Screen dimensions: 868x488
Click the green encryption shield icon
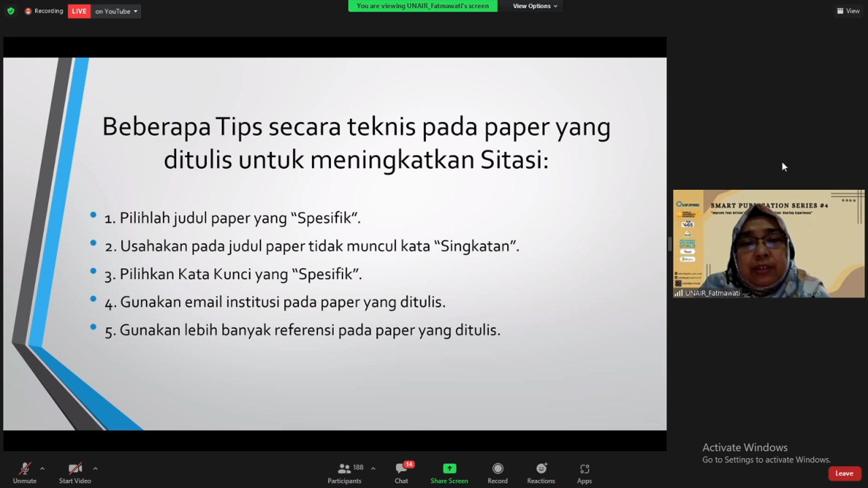[x=11, y=11]
